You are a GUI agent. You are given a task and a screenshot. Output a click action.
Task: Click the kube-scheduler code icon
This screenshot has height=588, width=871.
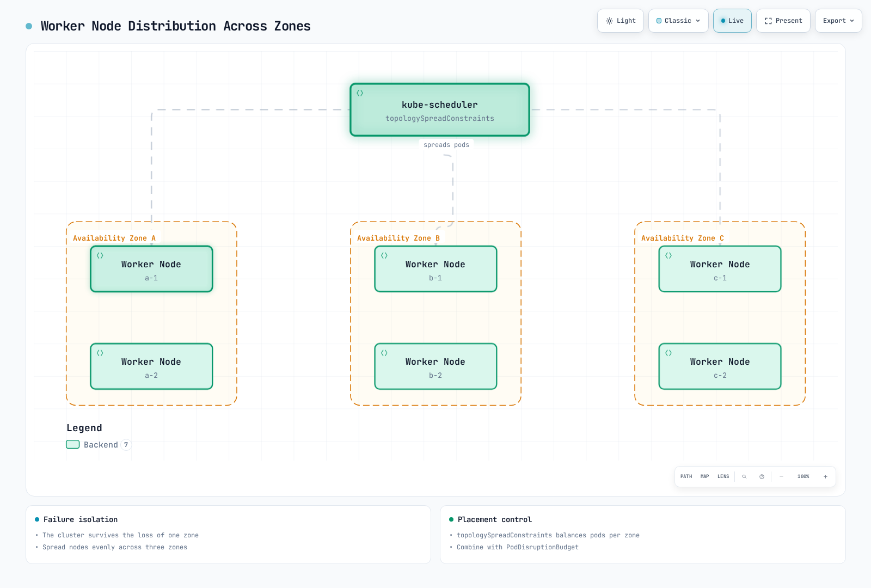(x=360, y=93)
